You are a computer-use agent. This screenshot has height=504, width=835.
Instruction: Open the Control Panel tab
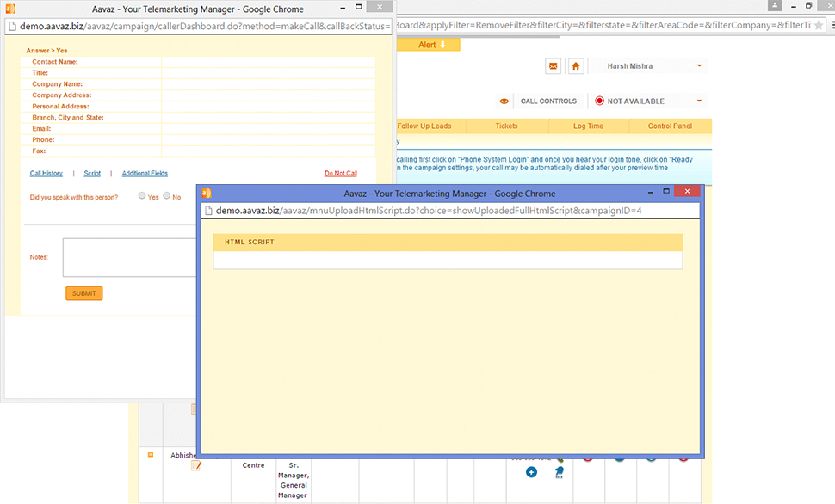670,126
